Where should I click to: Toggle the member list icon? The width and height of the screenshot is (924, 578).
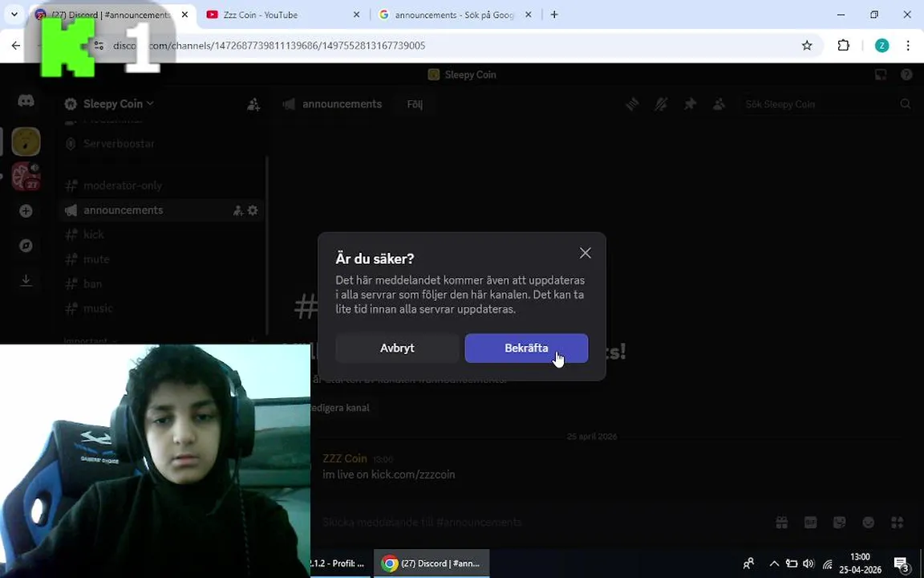719,104
